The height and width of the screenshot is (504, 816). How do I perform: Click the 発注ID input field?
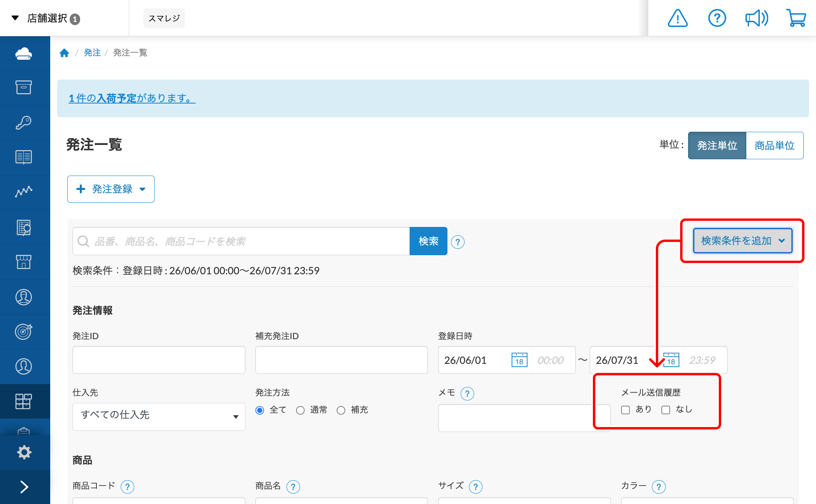pyautogui.click(x=159, y=360)
